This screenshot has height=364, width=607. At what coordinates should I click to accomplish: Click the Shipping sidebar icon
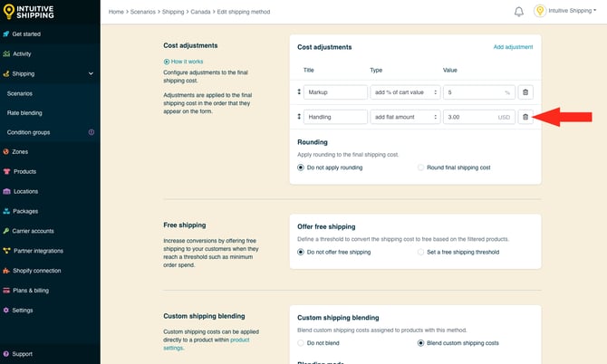pyautogui.click(x=5, y=73)
